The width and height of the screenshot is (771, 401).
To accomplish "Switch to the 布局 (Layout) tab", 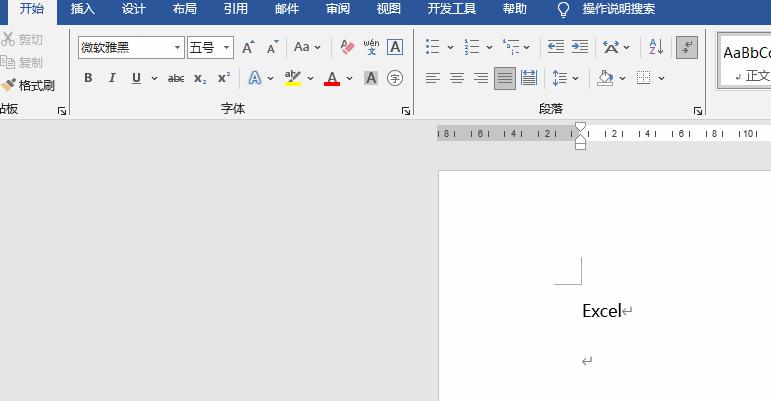I will pyautogui.click(x=184, y=9).
